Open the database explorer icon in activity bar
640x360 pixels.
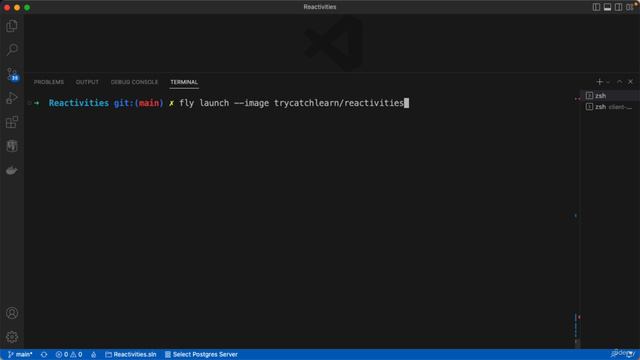(x=12, y=146)
